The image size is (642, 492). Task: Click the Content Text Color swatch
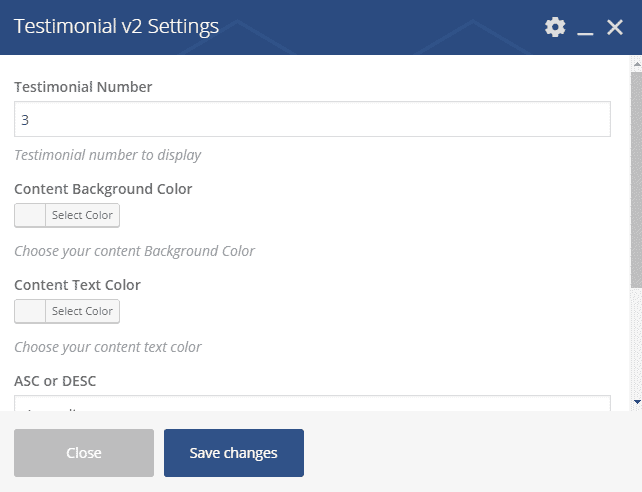pos(30,311)
